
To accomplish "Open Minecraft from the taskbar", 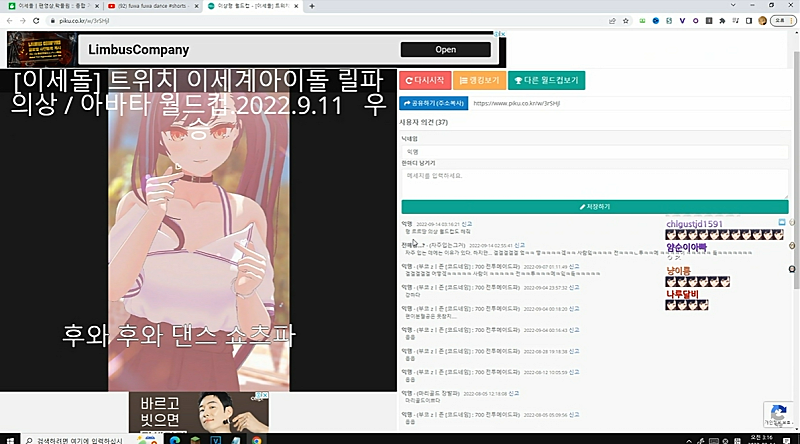I will (x=195, y=440).
